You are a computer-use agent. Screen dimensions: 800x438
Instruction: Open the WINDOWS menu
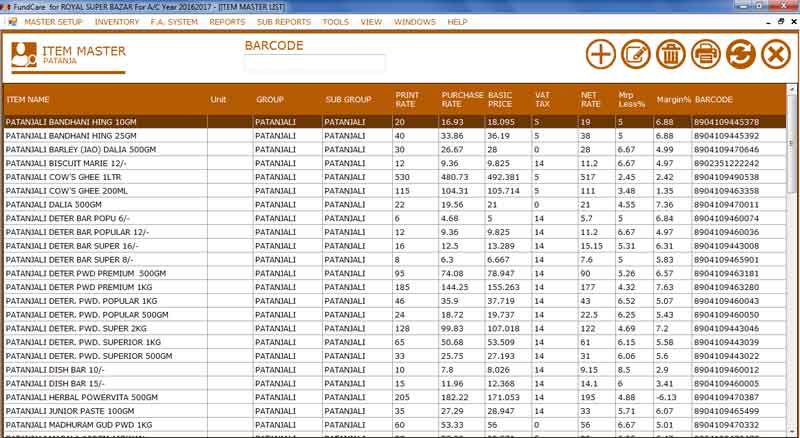[x=414, y=22]
